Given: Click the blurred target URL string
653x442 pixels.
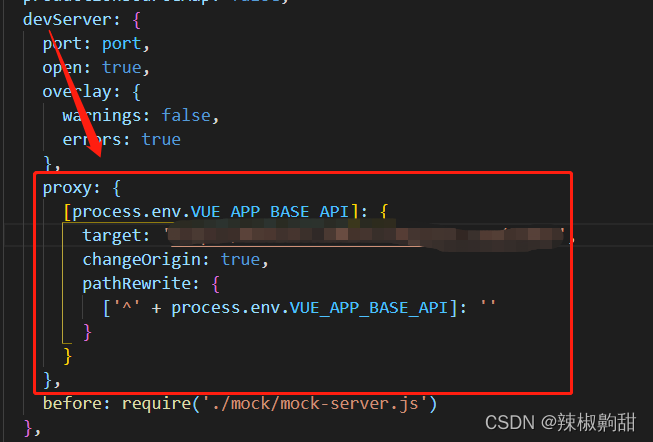Looking at the screenshot, I should click(x=365, y=237).
